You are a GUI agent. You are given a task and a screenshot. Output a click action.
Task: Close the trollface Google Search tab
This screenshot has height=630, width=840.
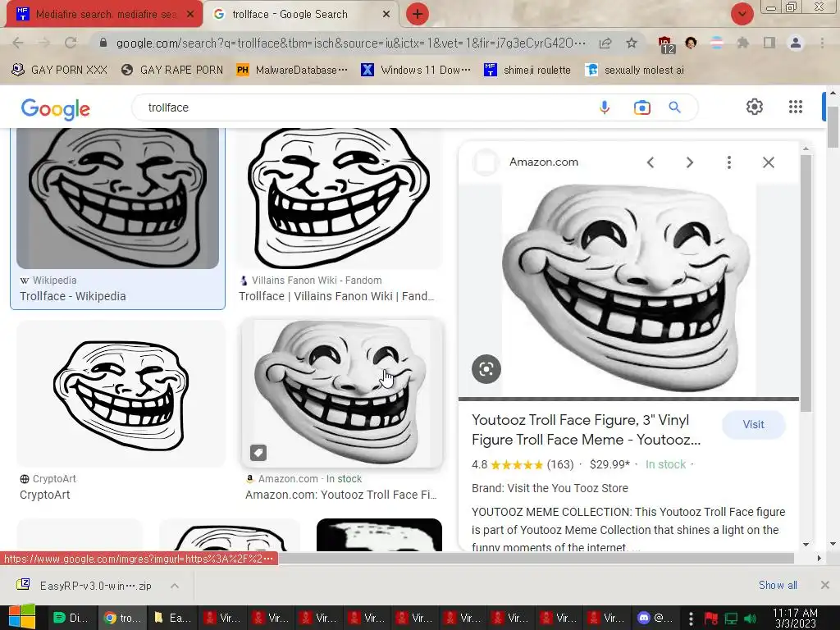386,15
